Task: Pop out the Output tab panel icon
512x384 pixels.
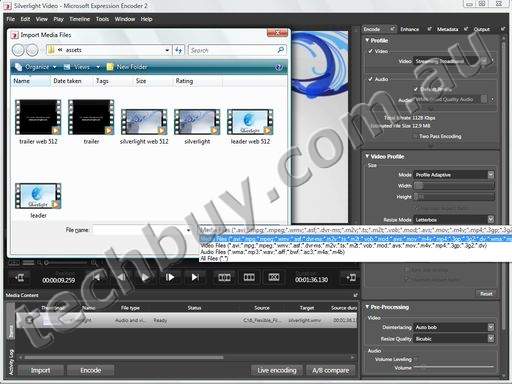Action: (503, 29)
